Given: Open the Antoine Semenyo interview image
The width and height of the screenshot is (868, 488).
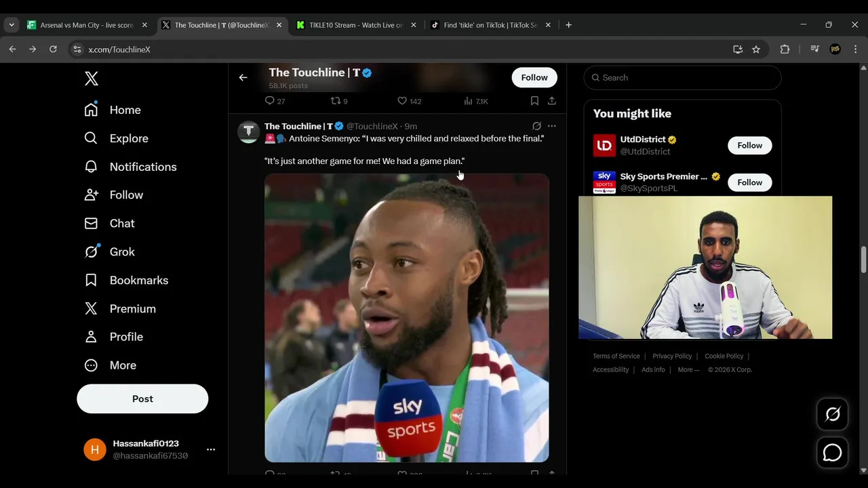Looking at the screenshot, I should point(407,318).
